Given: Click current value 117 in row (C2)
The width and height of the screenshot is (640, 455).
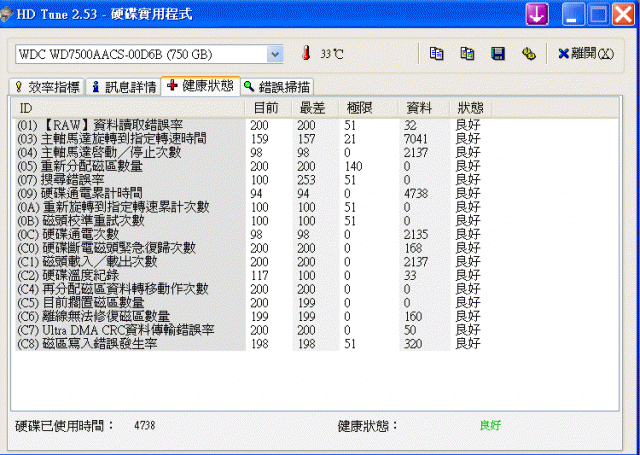Looking at the screenshot, I should (x=260, y=275).
